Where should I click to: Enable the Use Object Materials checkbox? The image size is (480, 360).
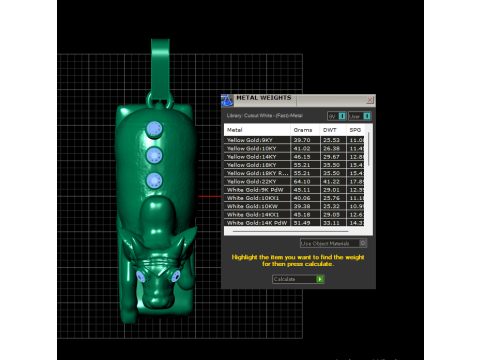pos(363,243)
